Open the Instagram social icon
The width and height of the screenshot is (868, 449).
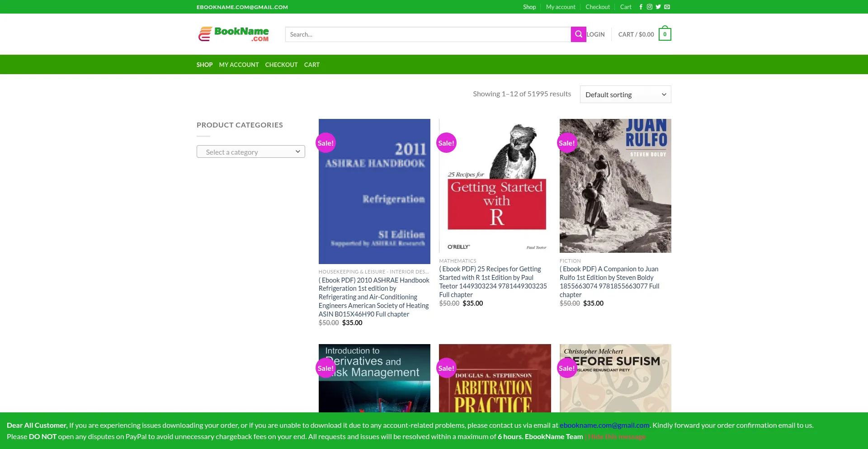[649, 7]
